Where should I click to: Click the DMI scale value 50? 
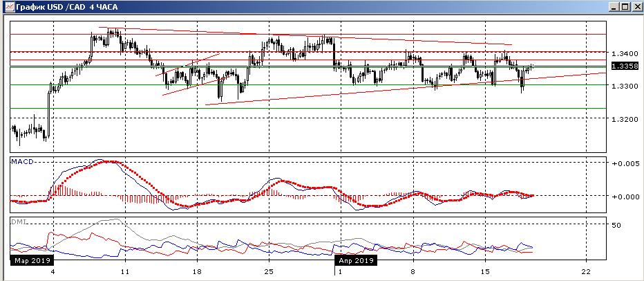click(x=617, y=225)
